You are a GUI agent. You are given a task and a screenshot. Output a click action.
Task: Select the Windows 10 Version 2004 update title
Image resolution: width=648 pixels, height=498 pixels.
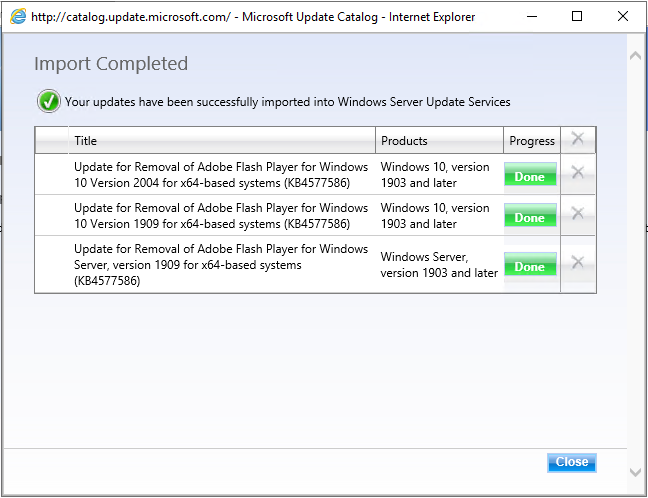pos(221,174)
